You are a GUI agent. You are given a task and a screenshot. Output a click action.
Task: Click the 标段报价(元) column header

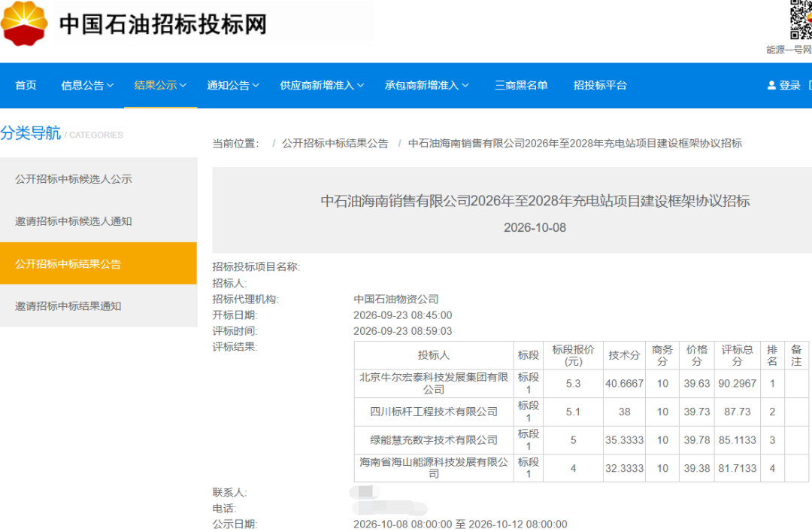point(573,355)
